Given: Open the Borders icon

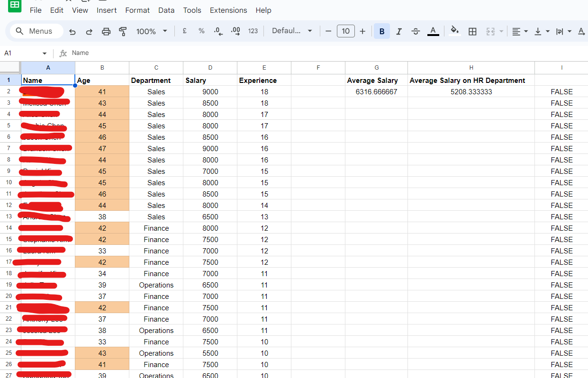Looking at the screenshot, I should pyautogui.click(x=472, y=31).
